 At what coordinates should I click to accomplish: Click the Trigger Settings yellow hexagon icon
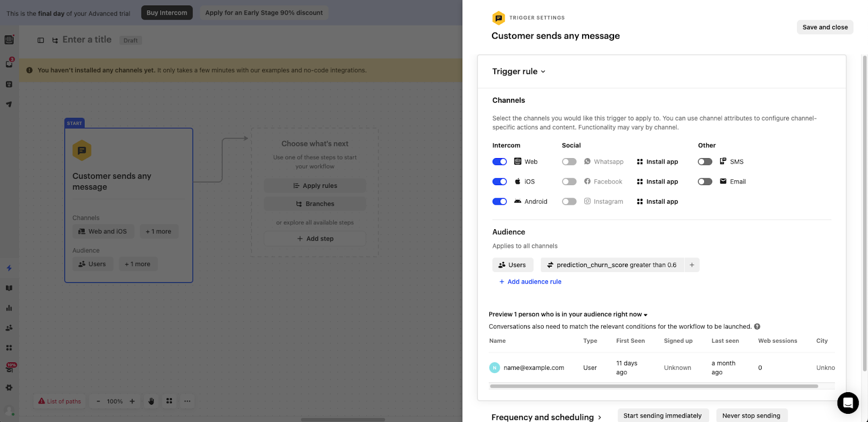pos(499,18)
